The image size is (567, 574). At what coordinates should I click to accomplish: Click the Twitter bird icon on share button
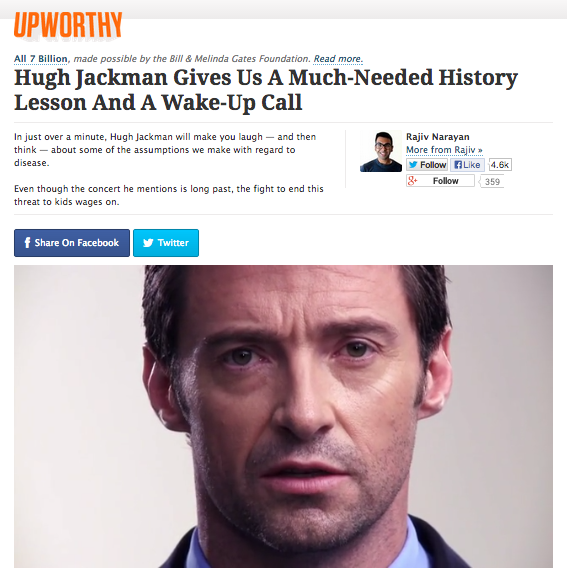(x=148, y=243)
